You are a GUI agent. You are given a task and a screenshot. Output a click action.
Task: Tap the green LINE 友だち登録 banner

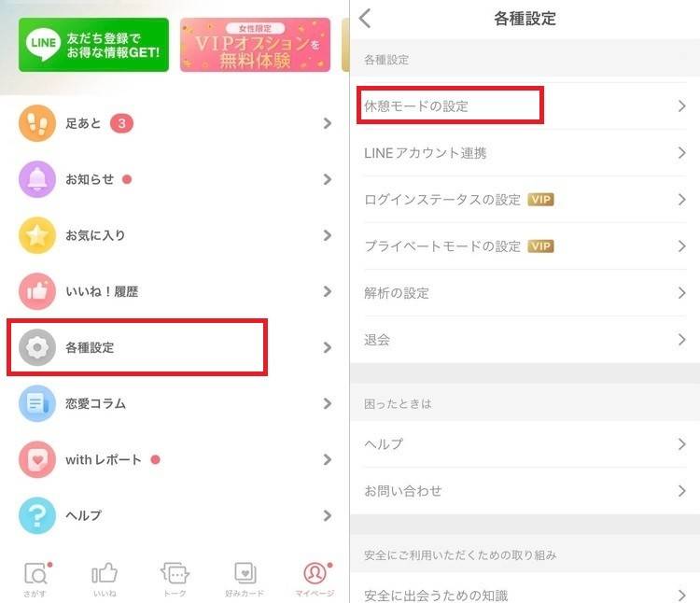(93, 45)
